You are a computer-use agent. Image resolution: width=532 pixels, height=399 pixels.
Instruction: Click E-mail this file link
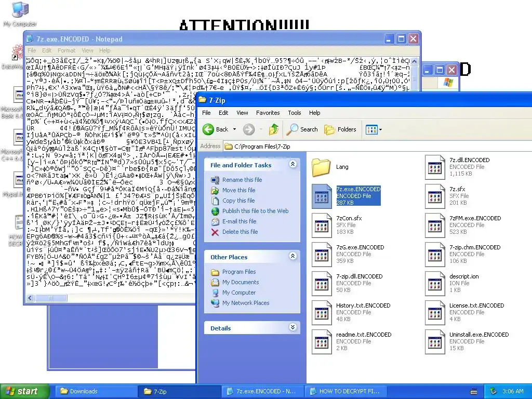(x=240, y=221)
